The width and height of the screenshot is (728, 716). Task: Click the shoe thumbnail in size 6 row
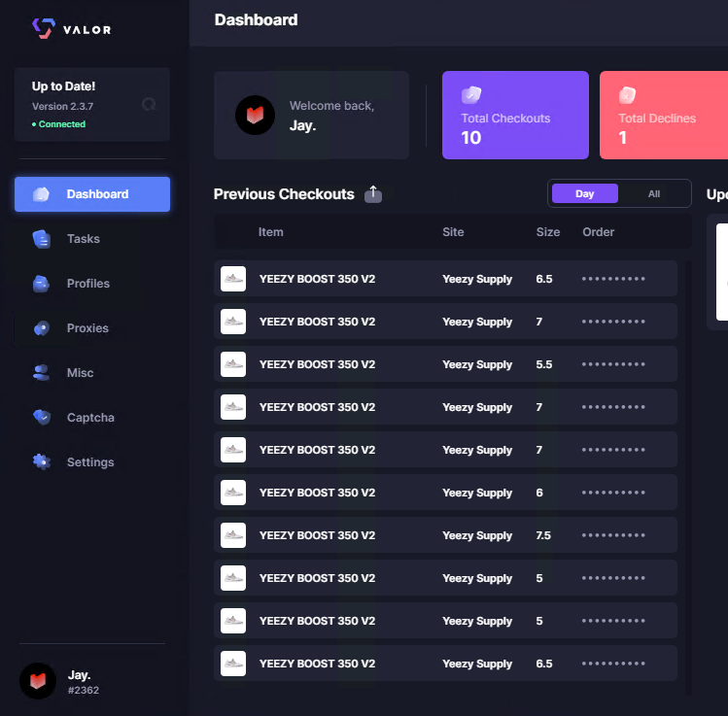click(233, 493)
